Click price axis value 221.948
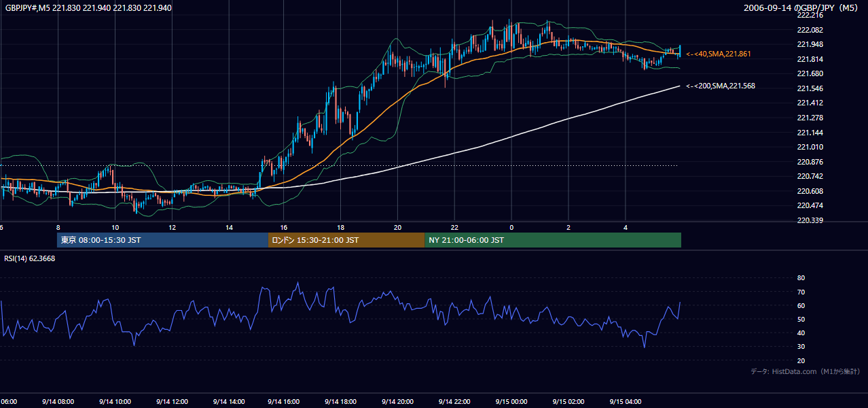Viewport: 868px width, 408px height. pyautogui.click(x=810, y=44)
